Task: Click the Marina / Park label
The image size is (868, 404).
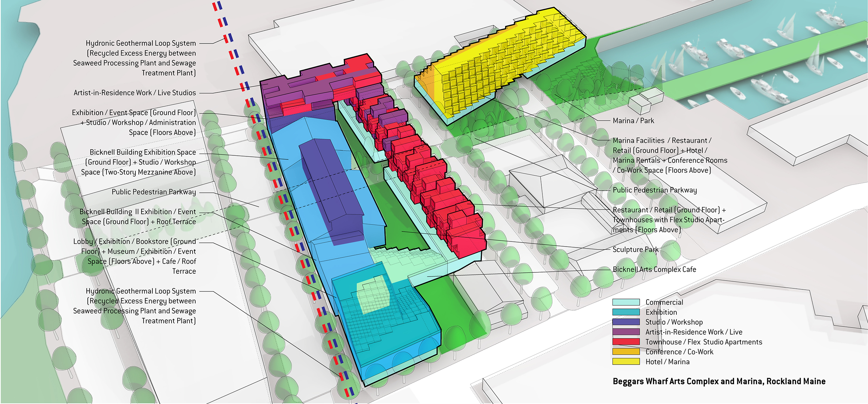Action: pos(633,121)
